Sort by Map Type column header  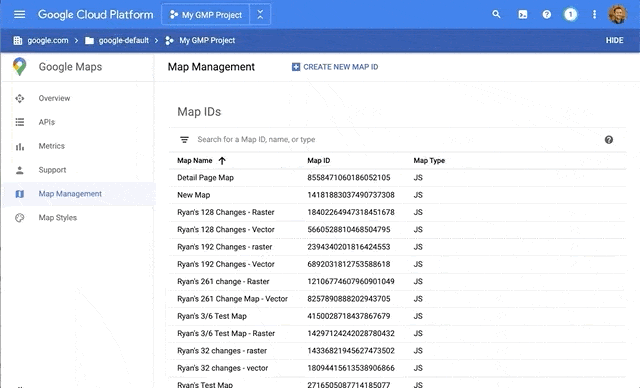[429, 161]
